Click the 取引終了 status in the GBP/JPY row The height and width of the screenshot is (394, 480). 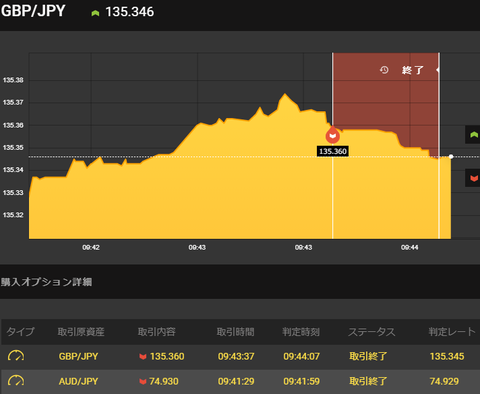point(368,356)
